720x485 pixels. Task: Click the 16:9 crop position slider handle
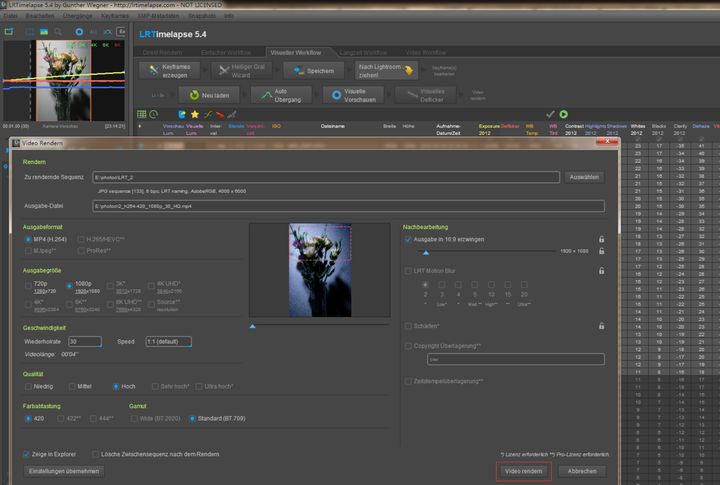coord(426,253)
